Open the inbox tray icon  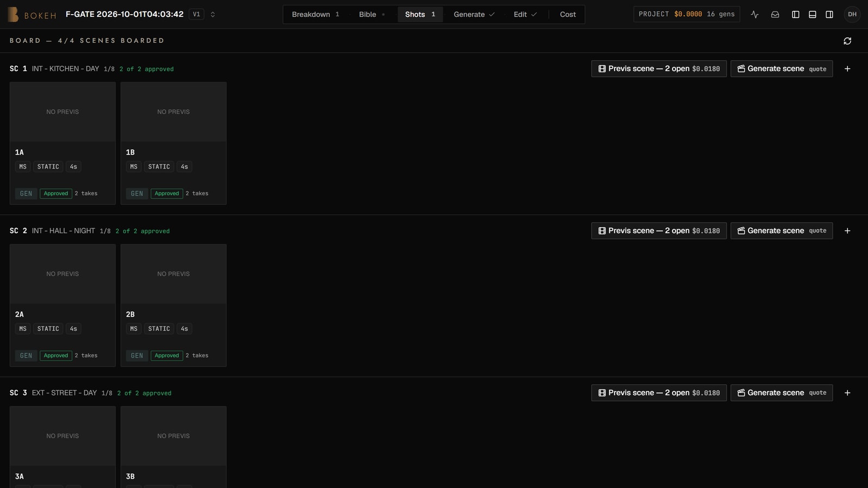click(775, 15)
